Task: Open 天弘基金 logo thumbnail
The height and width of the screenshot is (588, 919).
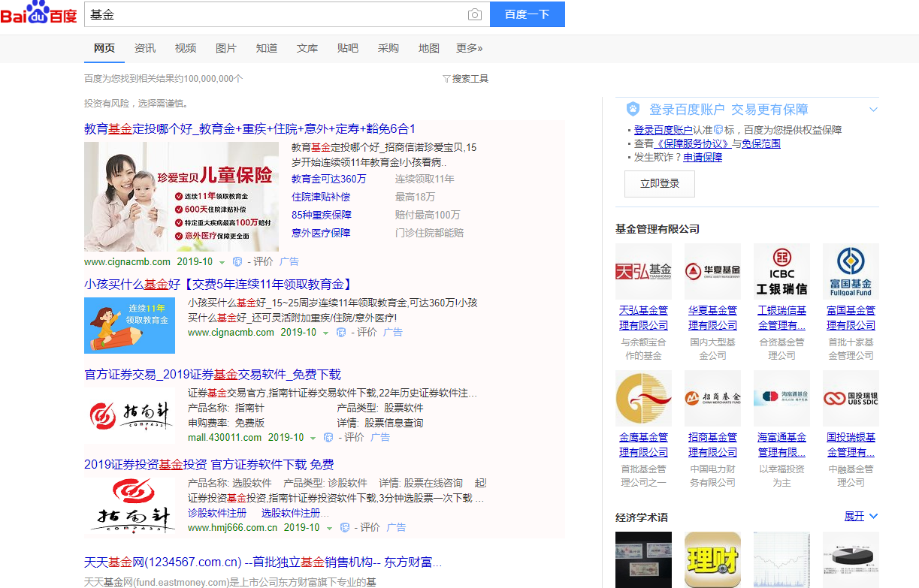Action: 643,271
